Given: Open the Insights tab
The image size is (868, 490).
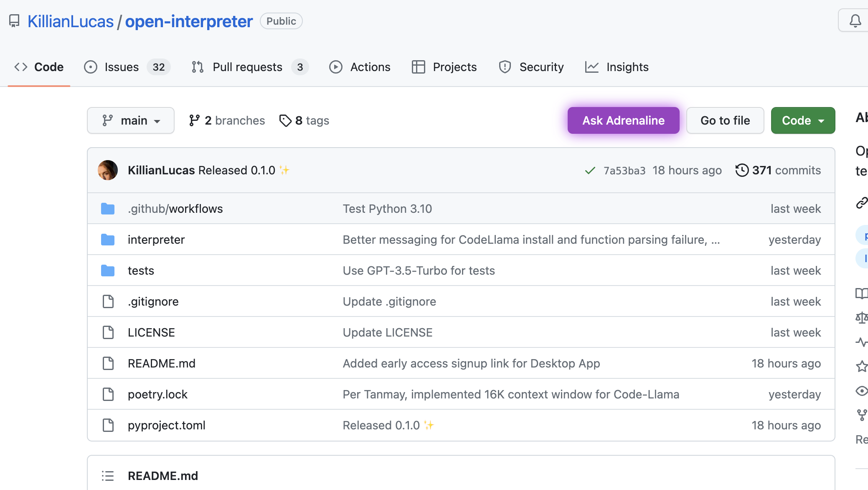Looking at the screenshot, I should click(x=627, y=67).
